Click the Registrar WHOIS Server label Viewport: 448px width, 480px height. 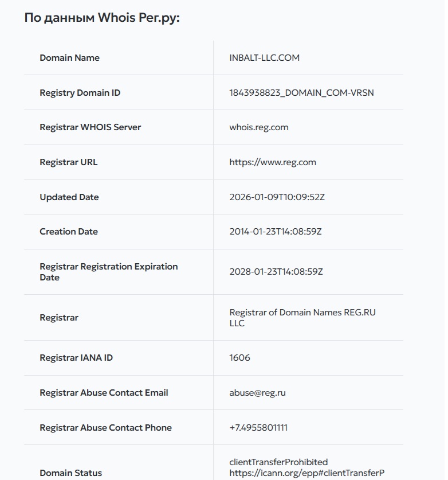(90, 127)
